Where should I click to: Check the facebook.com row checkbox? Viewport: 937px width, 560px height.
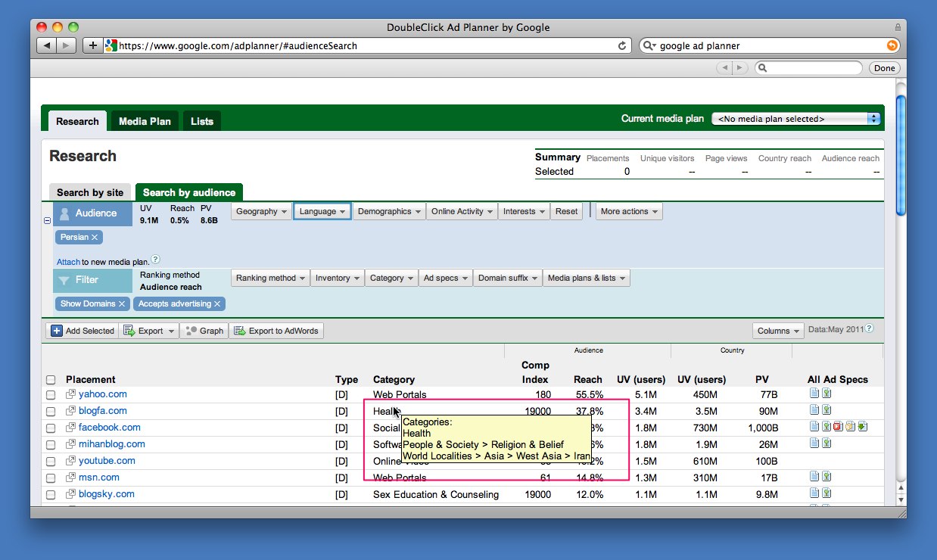pyautogui.click(x=51, y=428)
